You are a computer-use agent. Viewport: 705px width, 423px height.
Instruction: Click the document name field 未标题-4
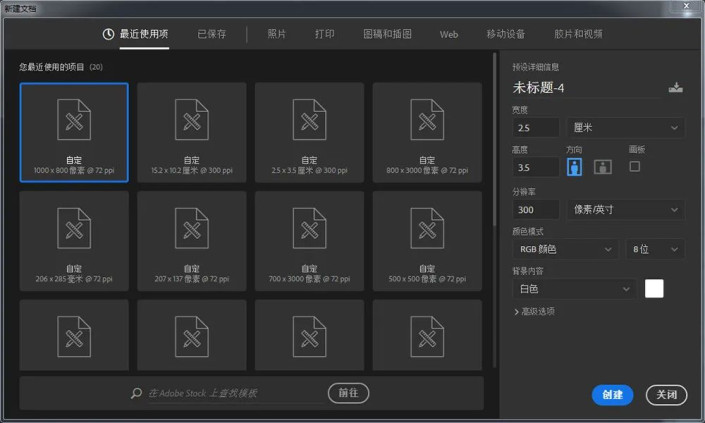[587, 88]
